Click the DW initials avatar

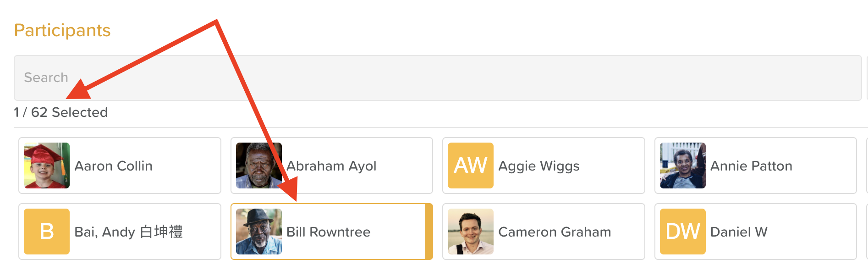pyautogui.click(x=683, y=232)
